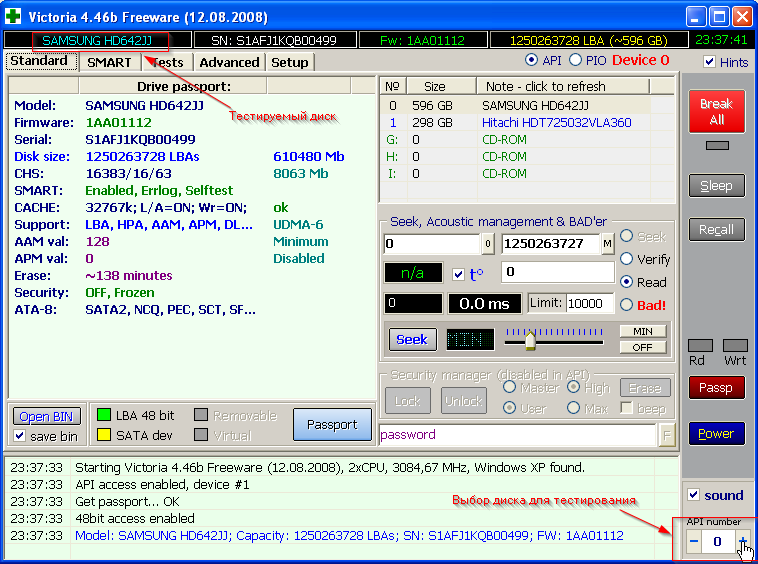Click the yellow SATA dev indicator square
This screenshot has width=758, height=564.
pyautogui.click(x=103, y=434)
